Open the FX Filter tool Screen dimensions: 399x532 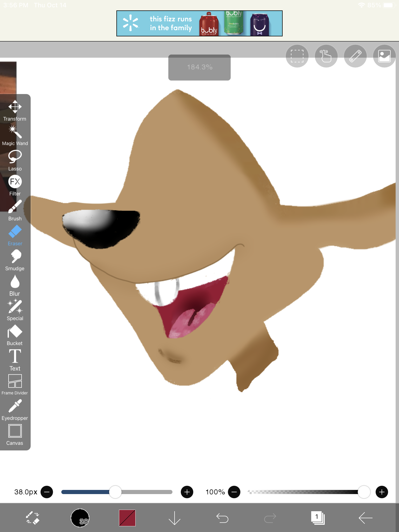(x=15, y=185)
